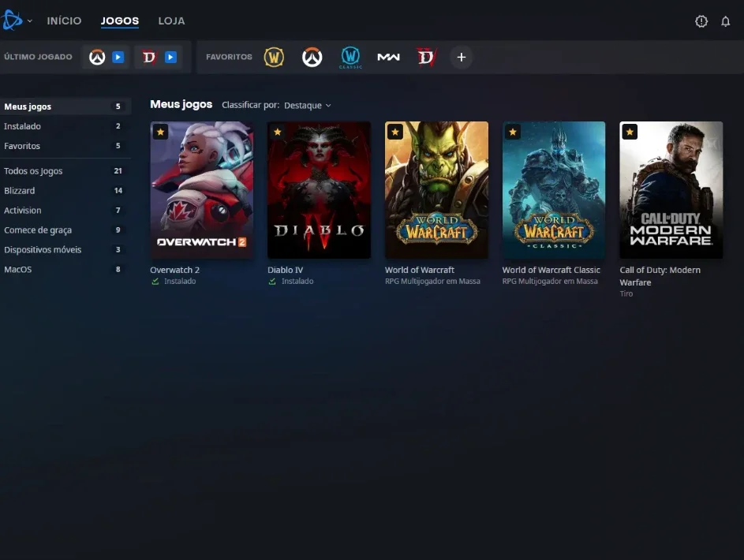Image resolution: width=744 pixels, height=560 pixels.
Task: Open the downloads alert icon
Action: tap(701, 21)
